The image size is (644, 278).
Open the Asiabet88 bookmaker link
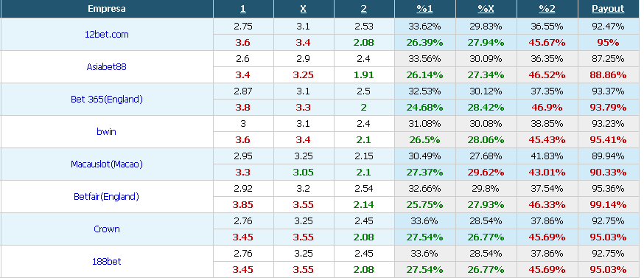[x=106, y=66]
